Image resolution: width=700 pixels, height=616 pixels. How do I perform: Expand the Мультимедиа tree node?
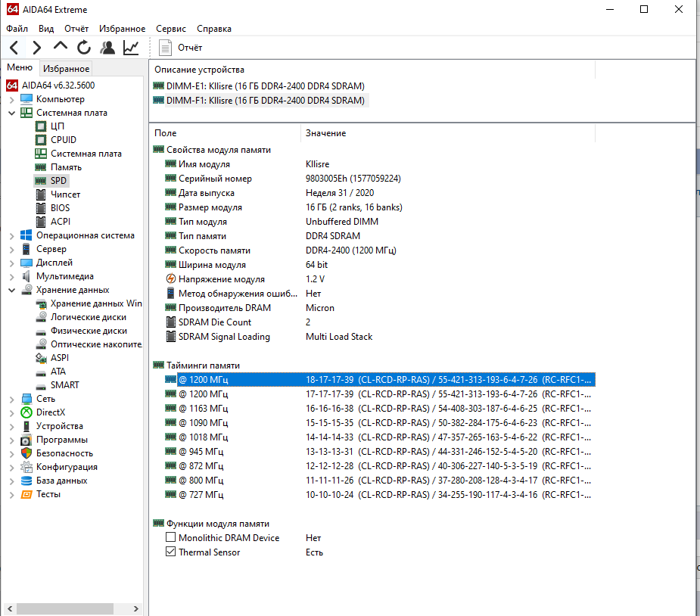(11, 277)
